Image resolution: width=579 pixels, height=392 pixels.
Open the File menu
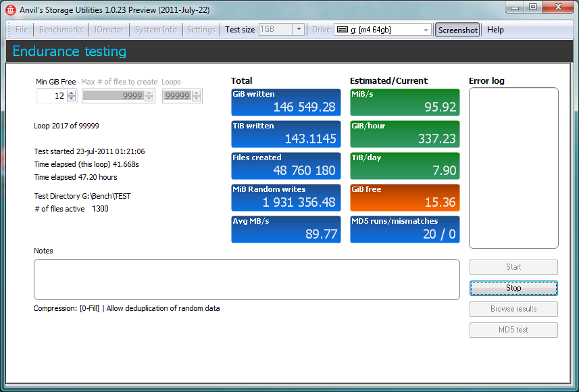coord(22,30)
